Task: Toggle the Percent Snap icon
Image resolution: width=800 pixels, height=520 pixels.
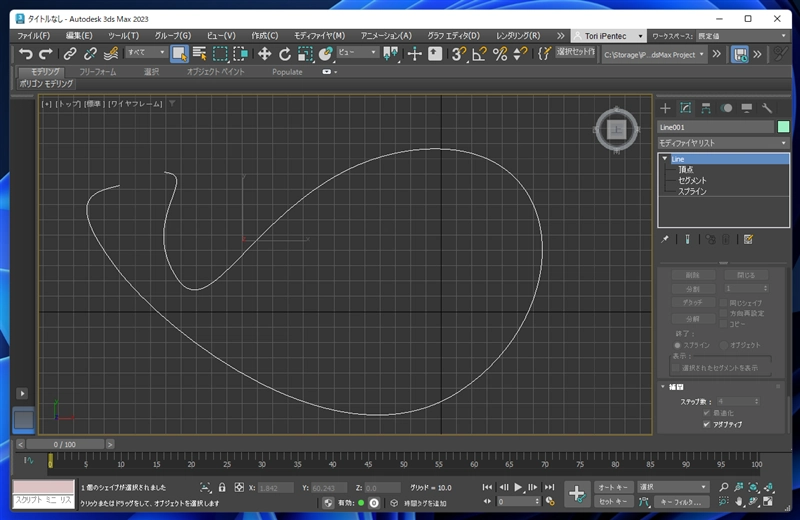Action: pyautogui.click(x=500, y=54)
